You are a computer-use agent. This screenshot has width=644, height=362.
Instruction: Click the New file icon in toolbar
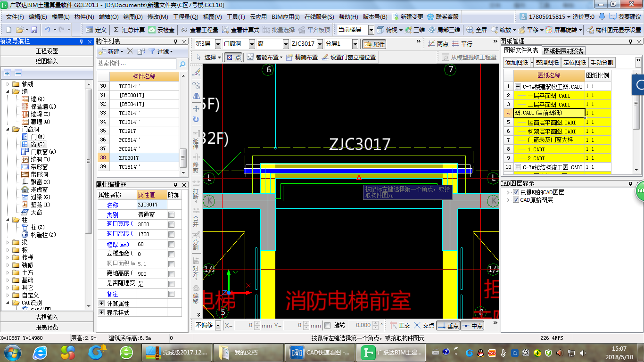9,30
